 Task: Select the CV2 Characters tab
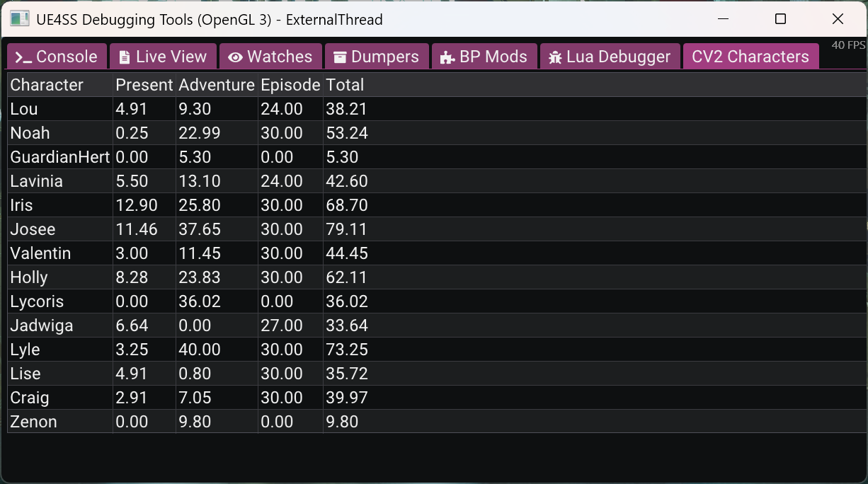pos(750,57)
